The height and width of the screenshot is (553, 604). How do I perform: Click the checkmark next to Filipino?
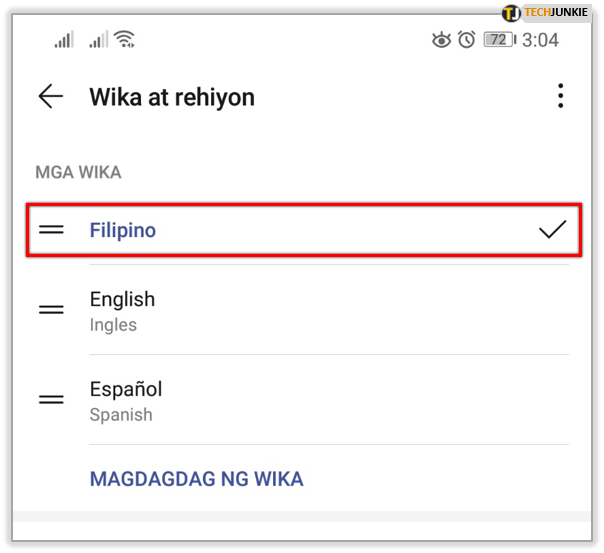552,230
